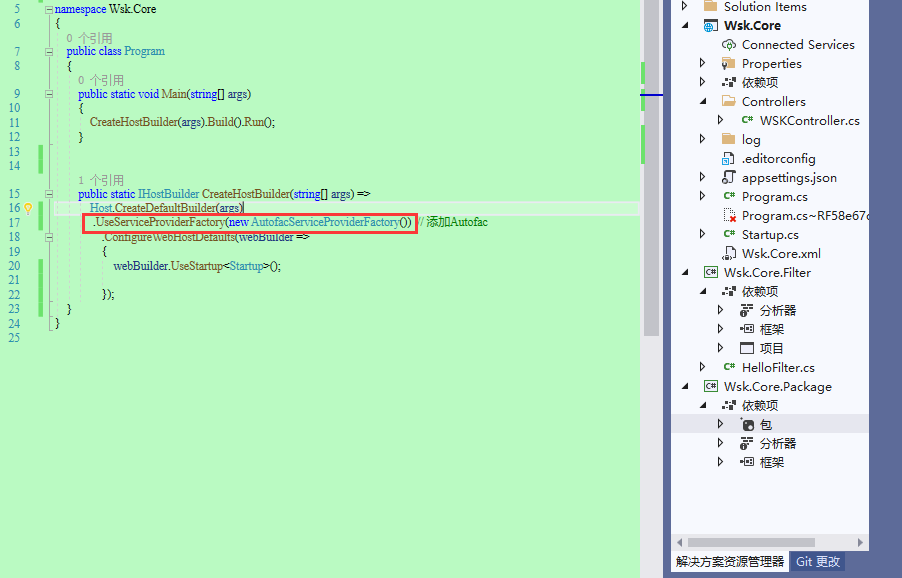Select the 项目 node icon

click(x=747, y=349)
